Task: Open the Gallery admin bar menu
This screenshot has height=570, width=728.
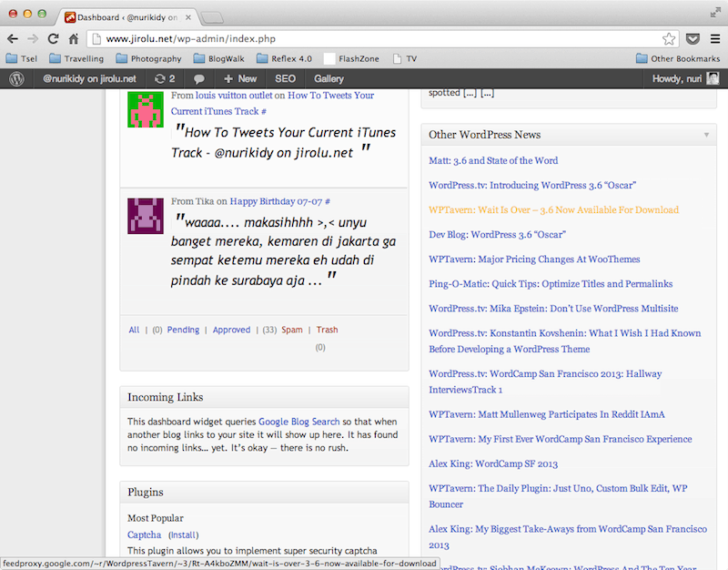Action: [329, 79]
